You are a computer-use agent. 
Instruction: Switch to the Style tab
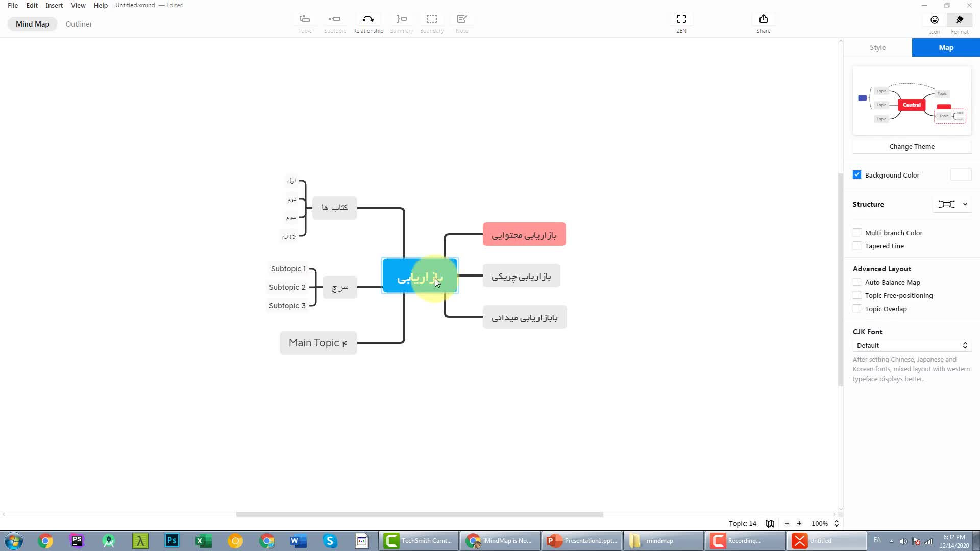pyautogui.click(x=877, y=47)
